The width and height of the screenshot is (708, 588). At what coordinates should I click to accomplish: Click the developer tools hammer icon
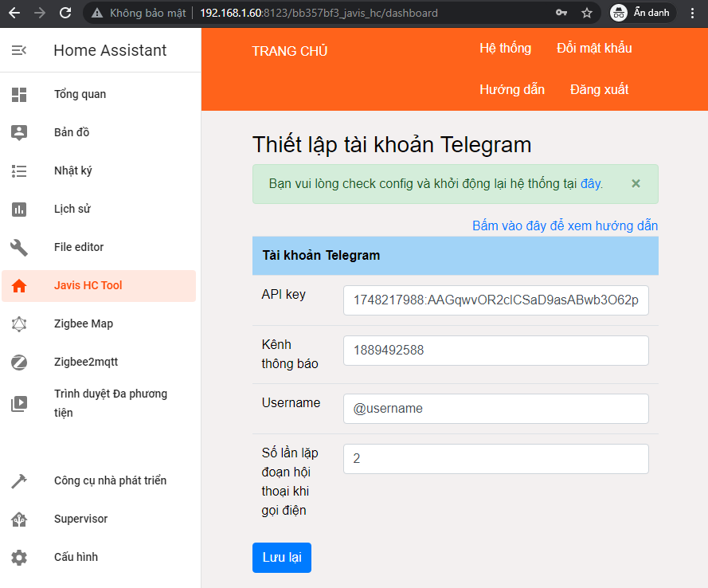coord(19,481)
